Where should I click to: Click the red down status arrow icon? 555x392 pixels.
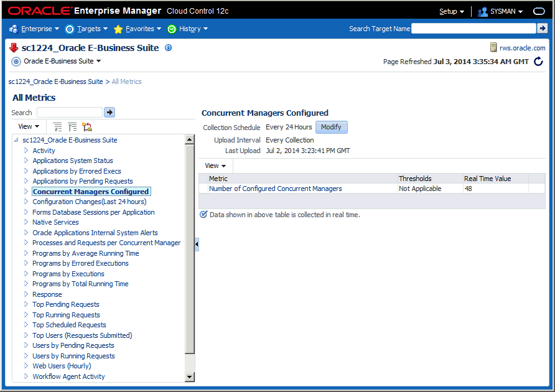(14, 48)
